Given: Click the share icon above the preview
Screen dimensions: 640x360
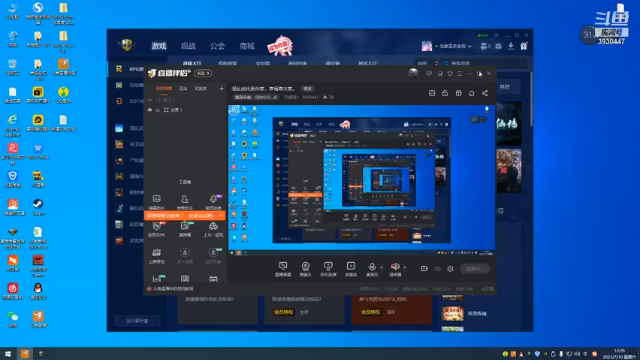Looking at the screenshot, I should pos(484,93).
